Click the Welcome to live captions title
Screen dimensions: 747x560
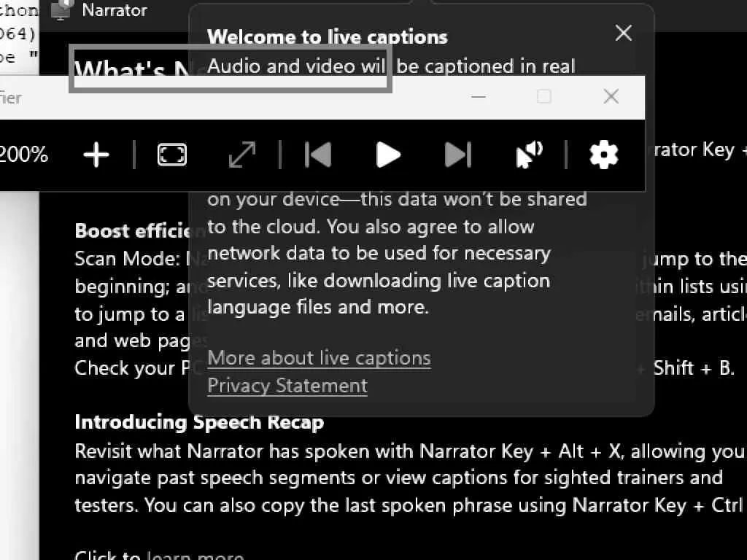click(x=327, y=37)
